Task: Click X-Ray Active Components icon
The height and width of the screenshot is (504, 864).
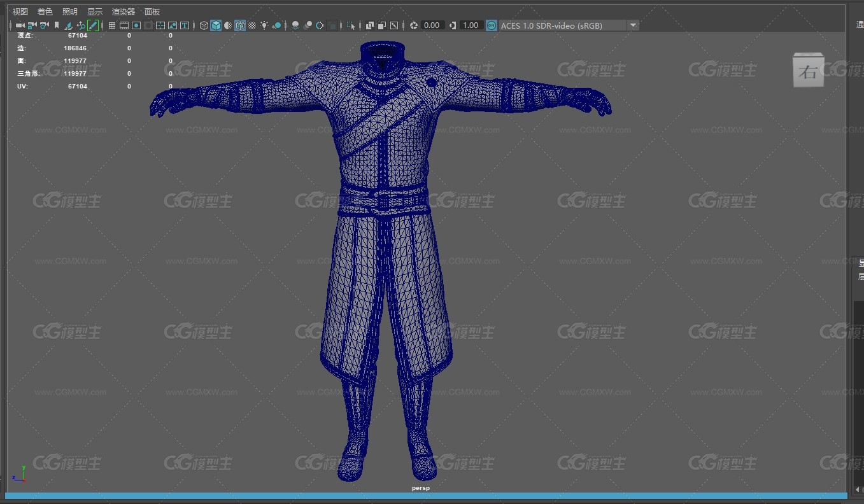Action: pos(381,25)
